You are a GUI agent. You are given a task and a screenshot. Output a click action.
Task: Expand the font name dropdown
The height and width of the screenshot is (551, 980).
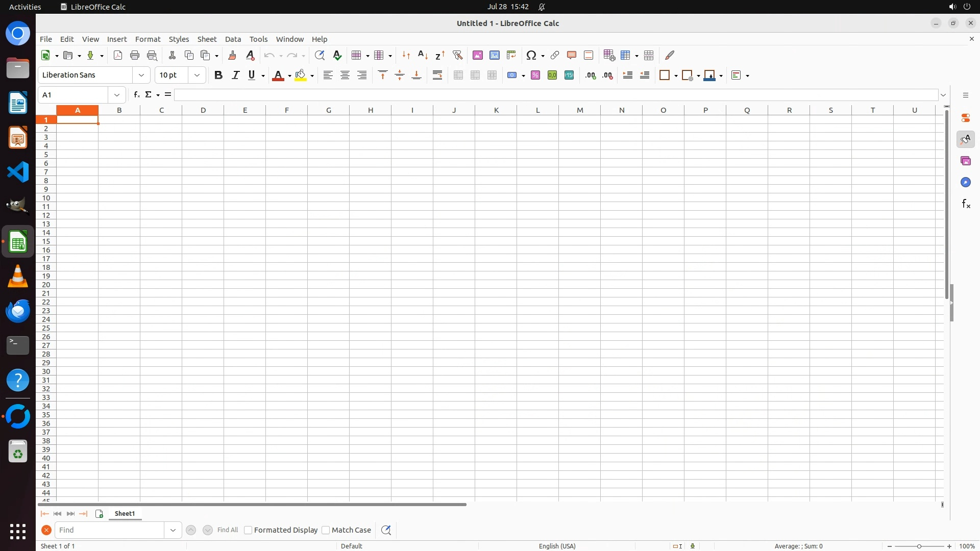click(141, 76)
